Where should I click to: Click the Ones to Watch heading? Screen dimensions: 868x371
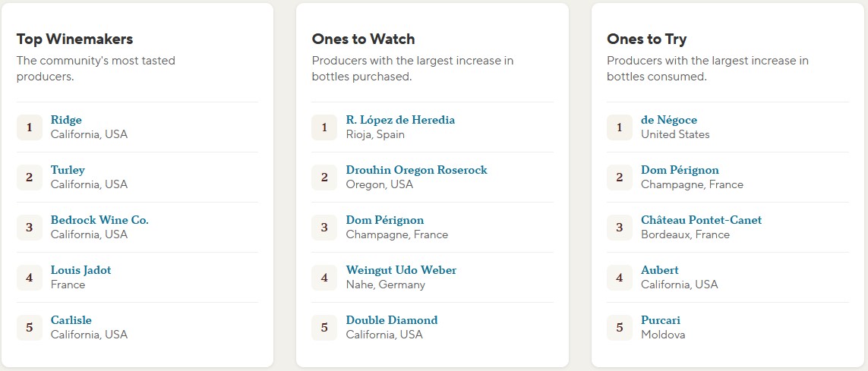(363, 39)
